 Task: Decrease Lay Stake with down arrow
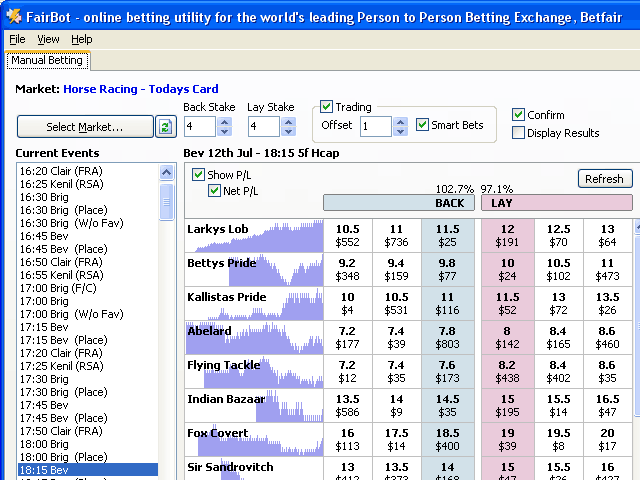tap(289, 131)
